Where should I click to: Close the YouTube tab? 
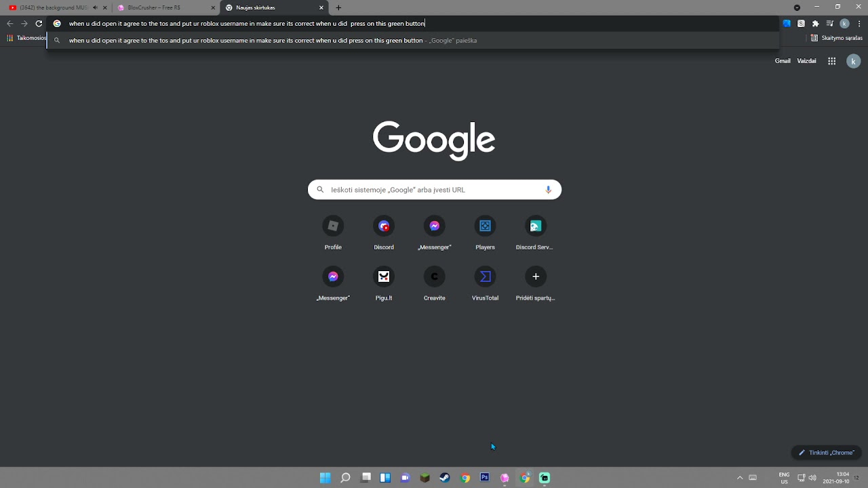[x=105, y=7]
